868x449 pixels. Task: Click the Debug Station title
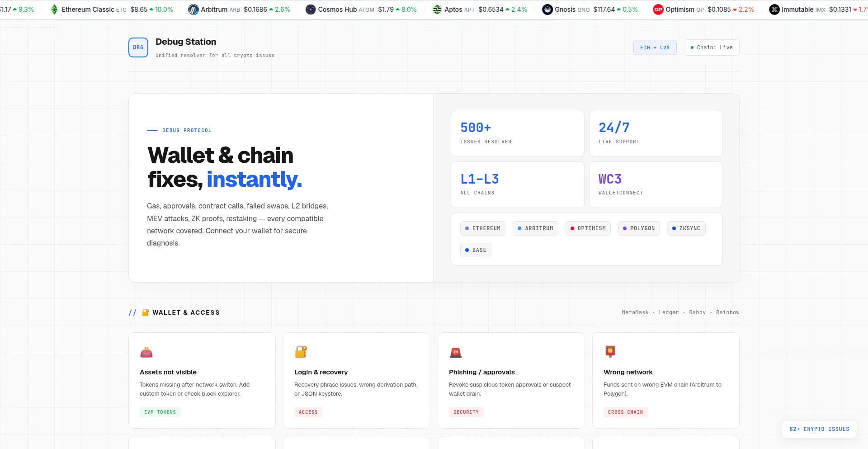[186, 42]
